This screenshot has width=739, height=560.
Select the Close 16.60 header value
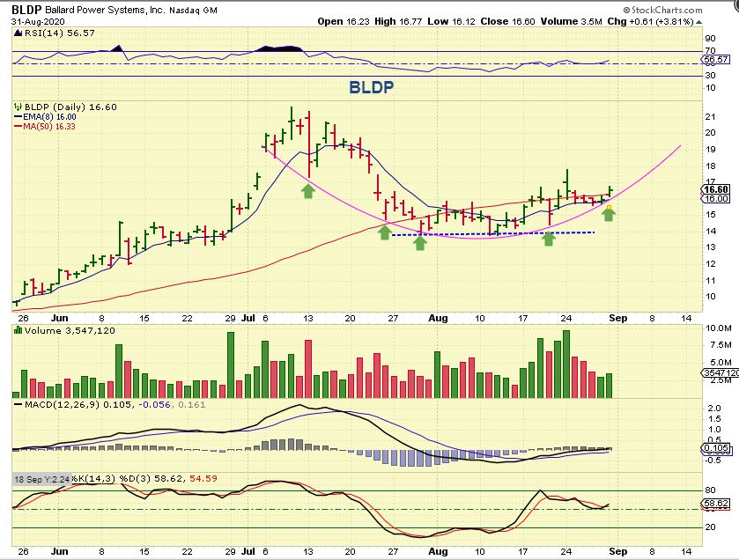507,21
